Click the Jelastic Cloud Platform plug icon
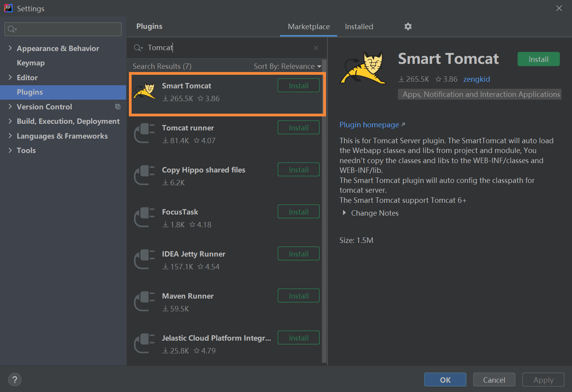The height and width of the screenshot is (392, 572). (144, 343)
